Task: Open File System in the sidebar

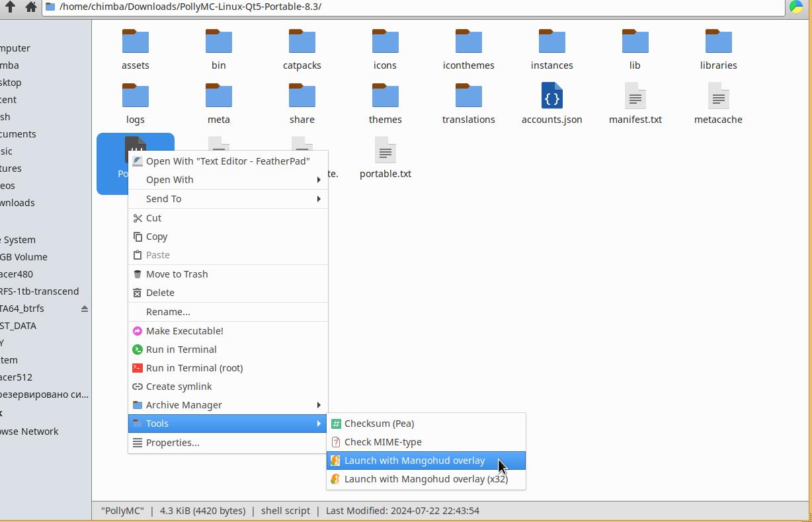Action: 18,240
